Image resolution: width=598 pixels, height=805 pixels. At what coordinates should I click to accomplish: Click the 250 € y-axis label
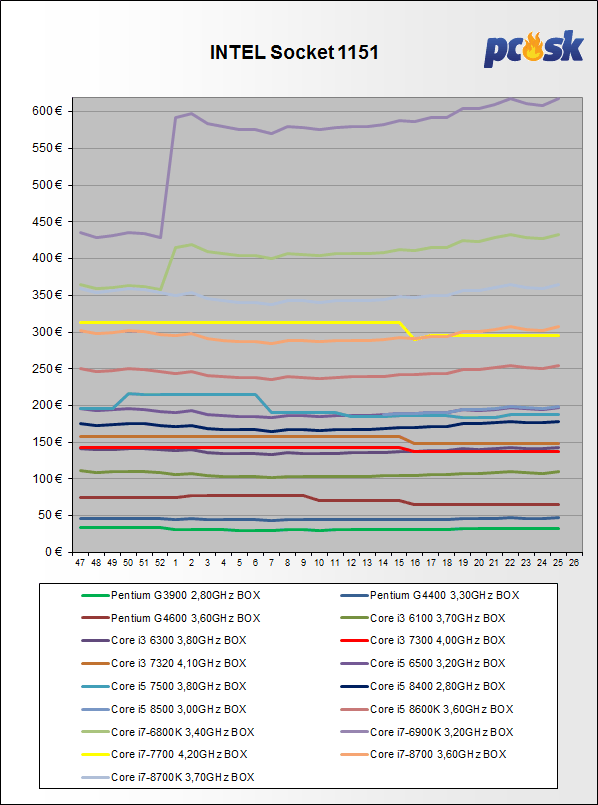pyautogui.click(x=47, y=369)
